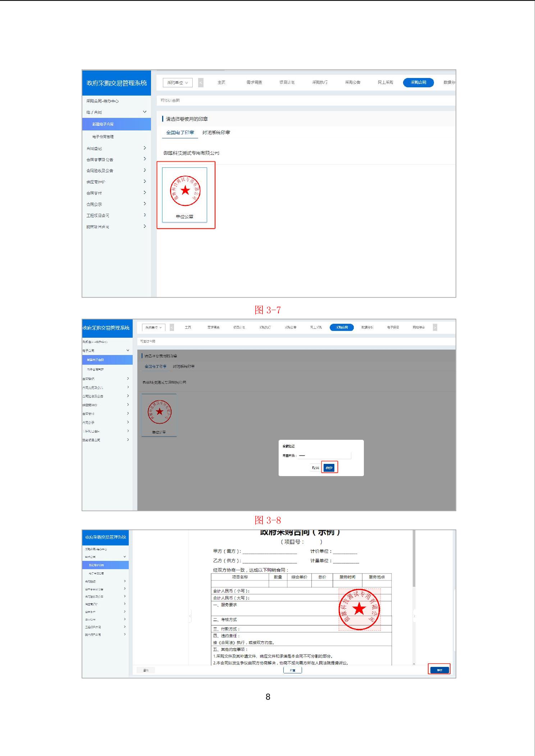Click the contract preview vertical scrollbar

(x=414, y=561)
